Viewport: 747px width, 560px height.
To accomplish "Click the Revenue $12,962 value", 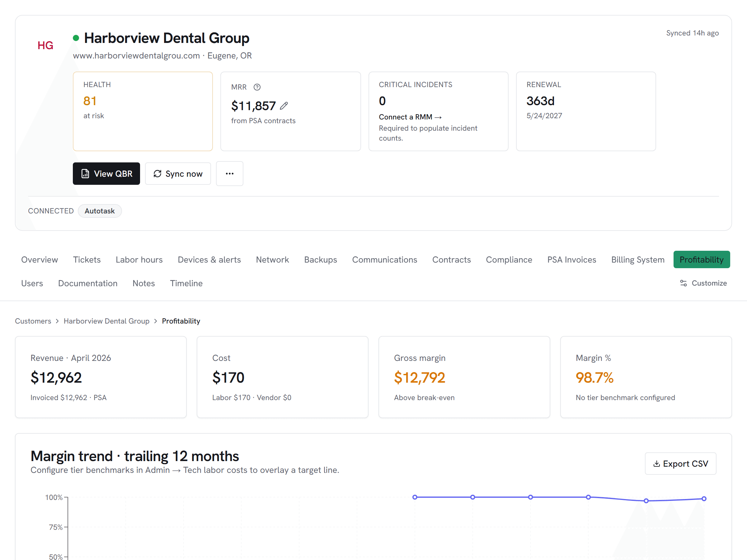I will (x=56, y=377).
